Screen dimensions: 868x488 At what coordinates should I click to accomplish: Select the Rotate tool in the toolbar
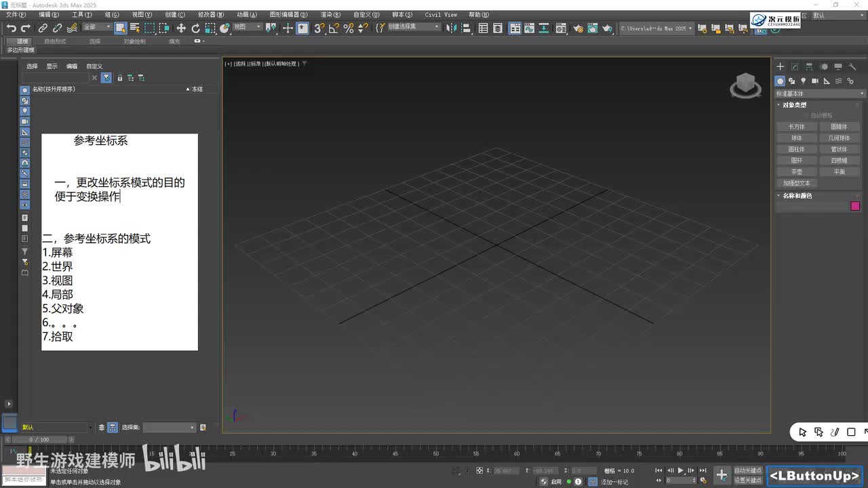coord(195,28)
